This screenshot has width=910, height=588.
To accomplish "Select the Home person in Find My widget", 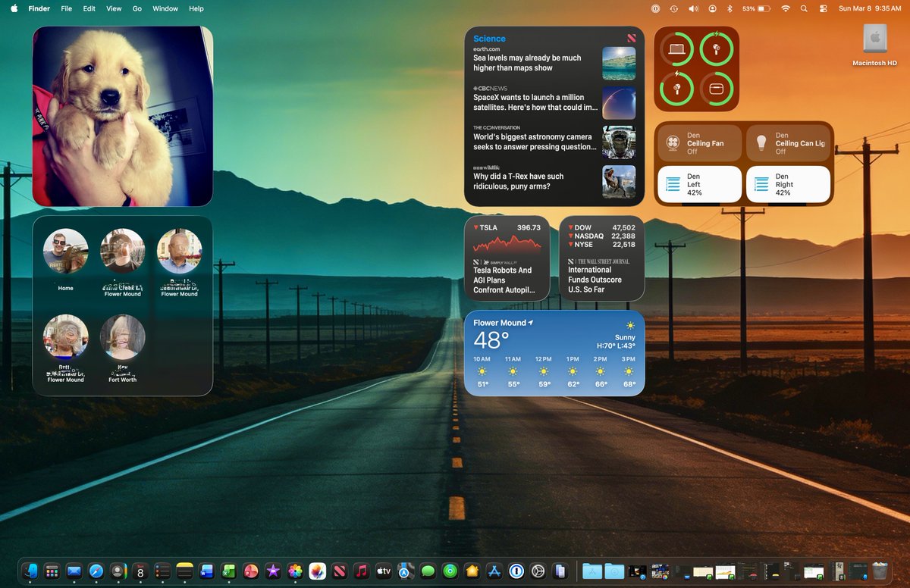I will (65, 260).
